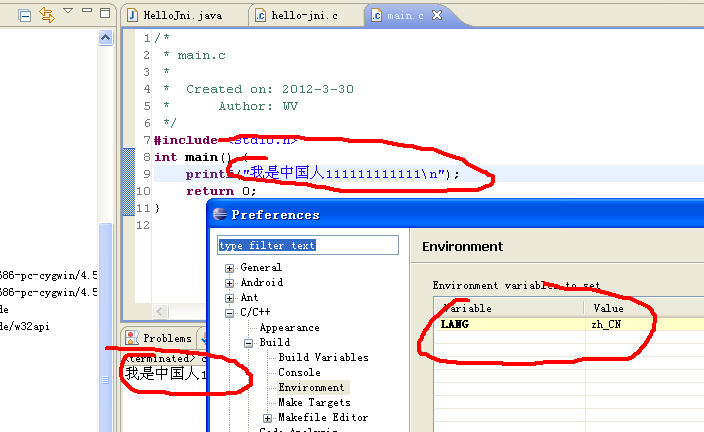Click the Created on: 2012-3-30 comment line
704x432 pixels.
(x=270, y=89)
